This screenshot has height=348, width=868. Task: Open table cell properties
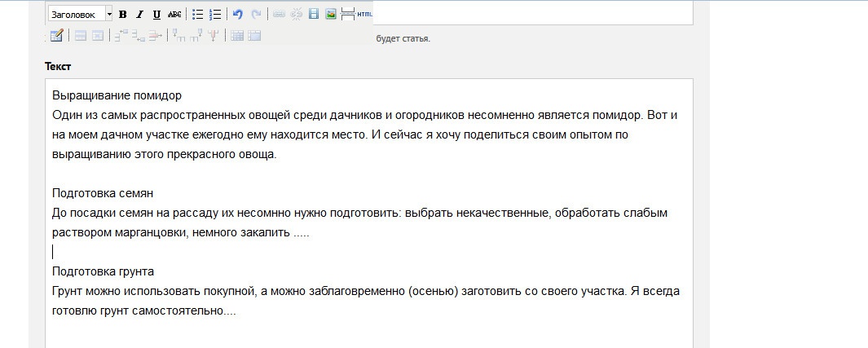(98, 36)
